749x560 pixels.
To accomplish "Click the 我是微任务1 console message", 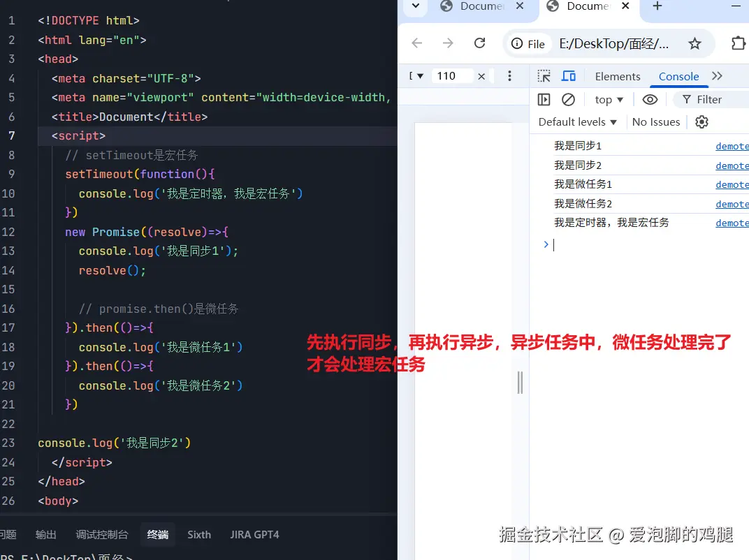I will pyautogui.click(x=583, y=184).
